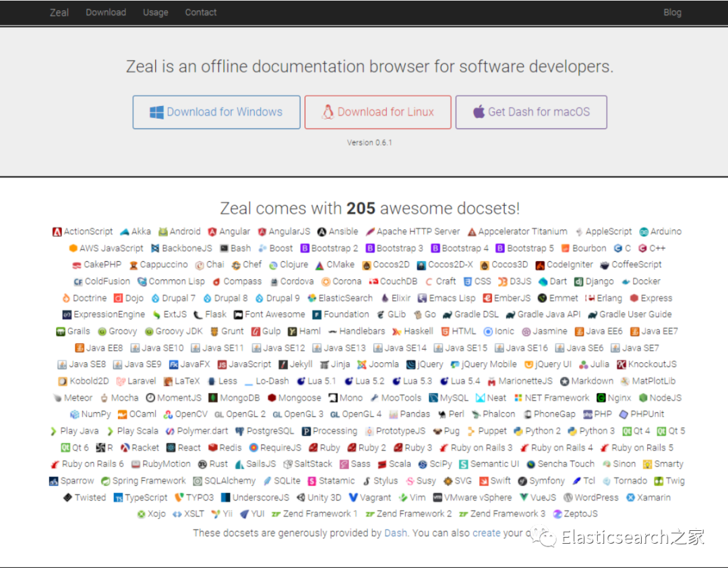Click the 'Java SE16' docset label

click(x=527, y=348)
